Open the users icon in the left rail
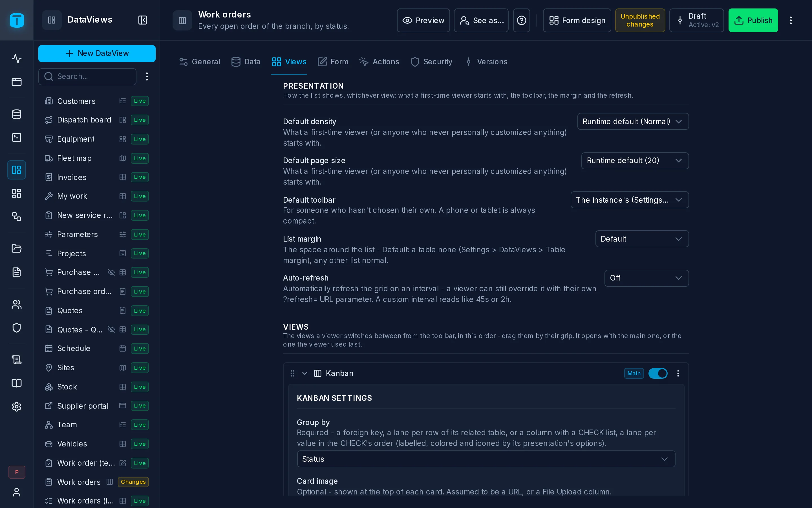 point(16,305)
